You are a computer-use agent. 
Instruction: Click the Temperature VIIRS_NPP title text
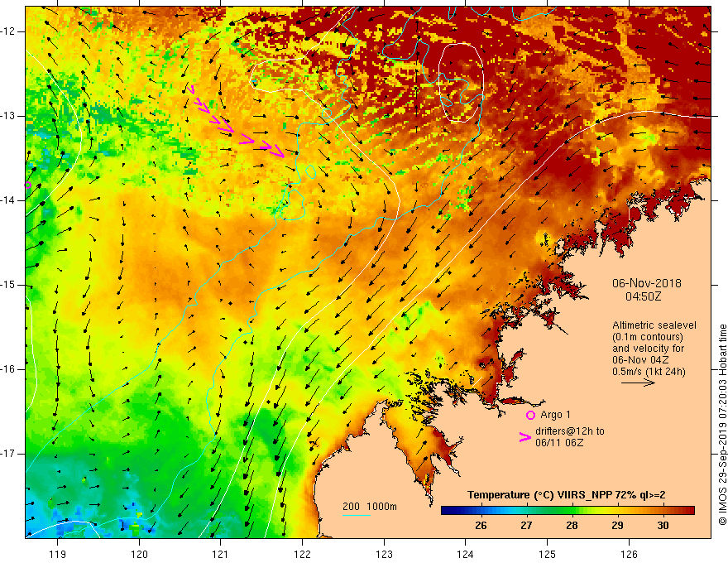tap(567, 495)
